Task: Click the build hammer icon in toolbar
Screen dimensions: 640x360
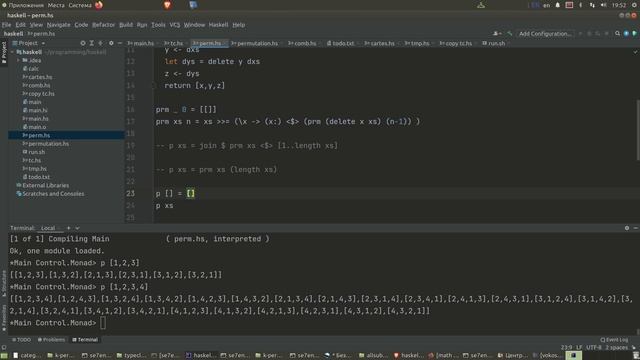Action: point(509,33)
